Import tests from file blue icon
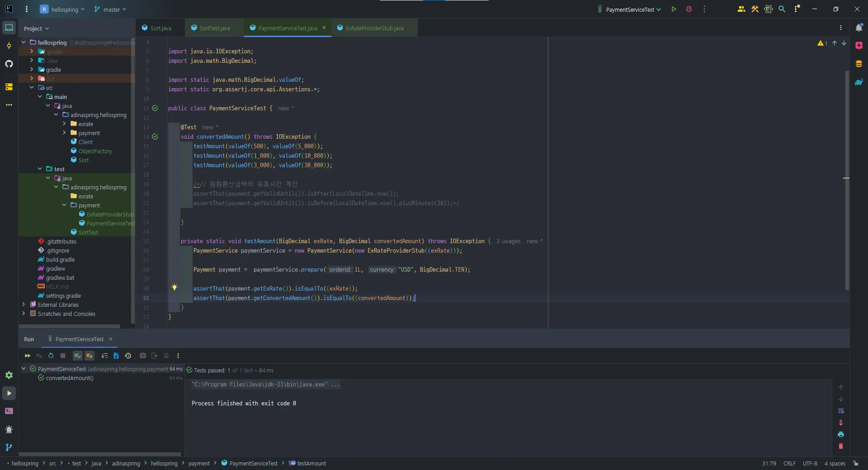The height and width of the screenshot is (470, 868). [x=116, y=356]
